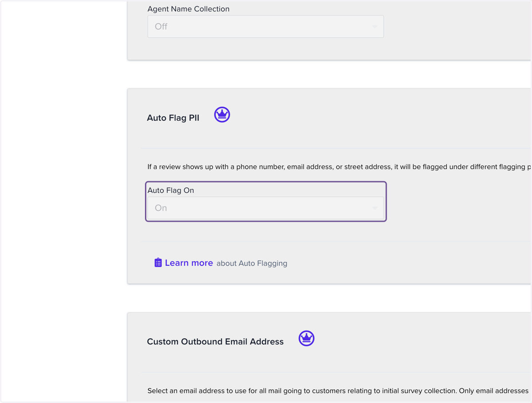Click the crown icon beside Auto Flag PII
Viewport: 532px width, 403px height.
coord(222,115)
